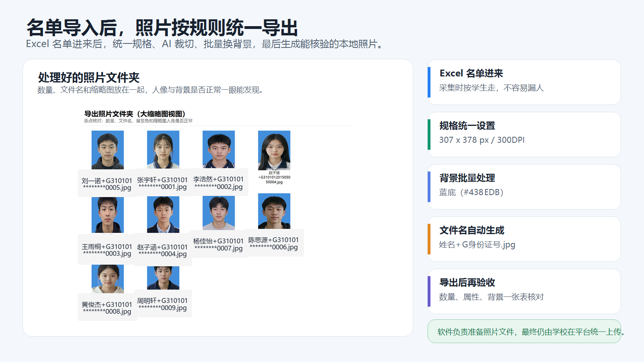The height and width of the screenshot is (362, 644).
Task: Select the text 数量、属性、背景一张表核对
Action: point(491,297)
